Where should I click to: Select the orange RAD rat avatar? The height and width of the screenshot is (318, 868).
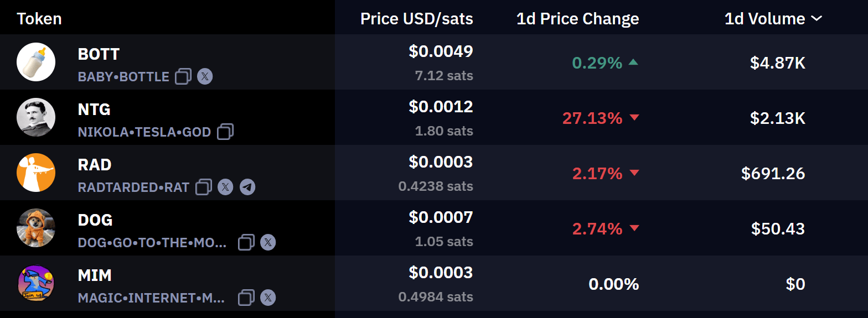click(x=36, y=173)
